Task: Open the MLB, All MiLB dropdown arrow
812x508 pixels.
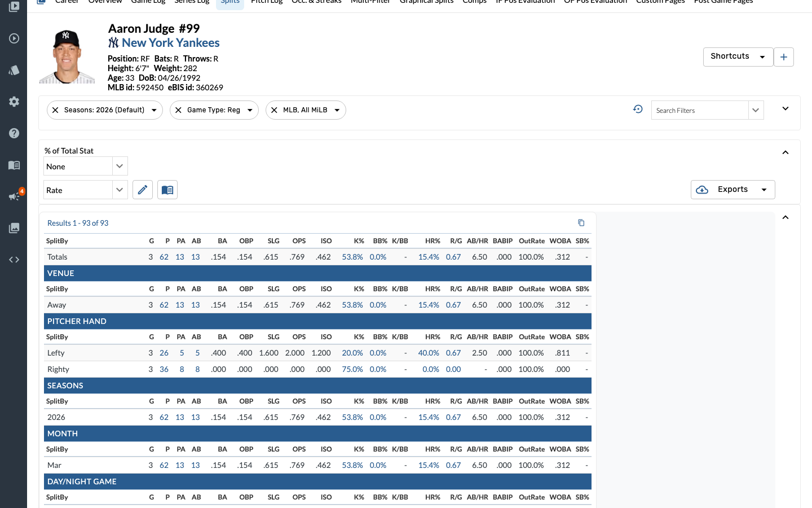Action: pos(337,110)
